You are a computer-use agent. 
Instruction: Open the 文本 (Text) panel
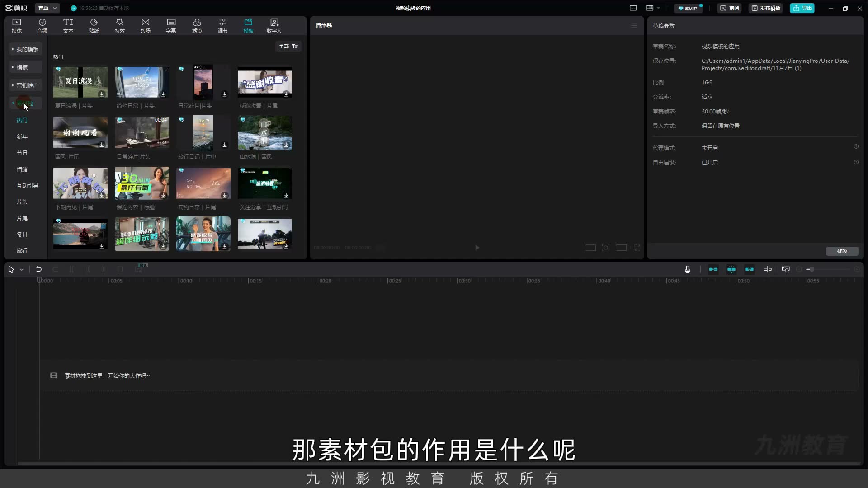(x=68, y=26)
